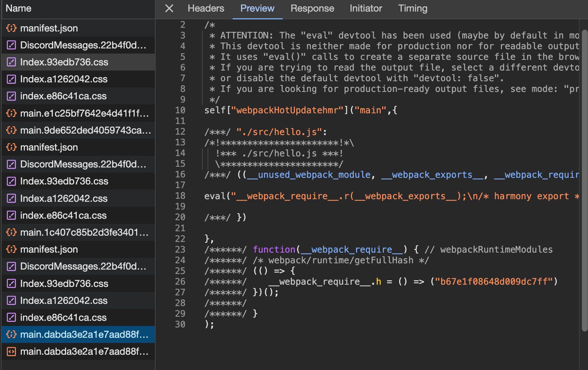Click the first manifest.json file icon

click(11, 28)
